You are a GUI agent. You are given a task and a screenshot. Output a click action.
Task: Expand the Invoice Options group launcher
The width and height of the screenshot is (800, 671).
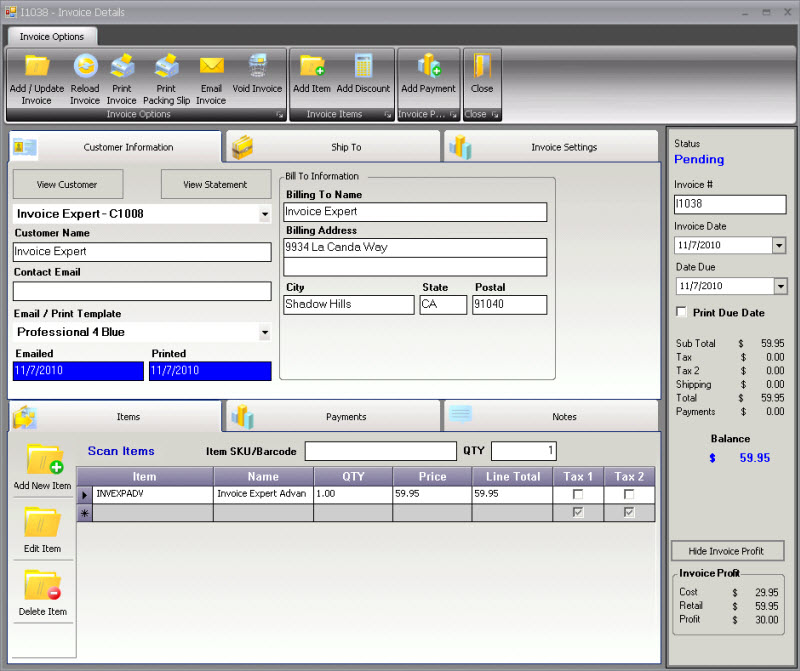click(x=280, y=115)
